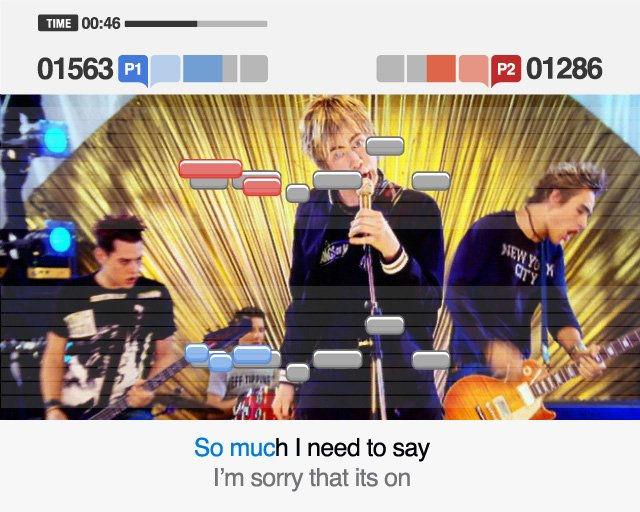
Task: Select the salmon P2 meter block
Action: 473,69
